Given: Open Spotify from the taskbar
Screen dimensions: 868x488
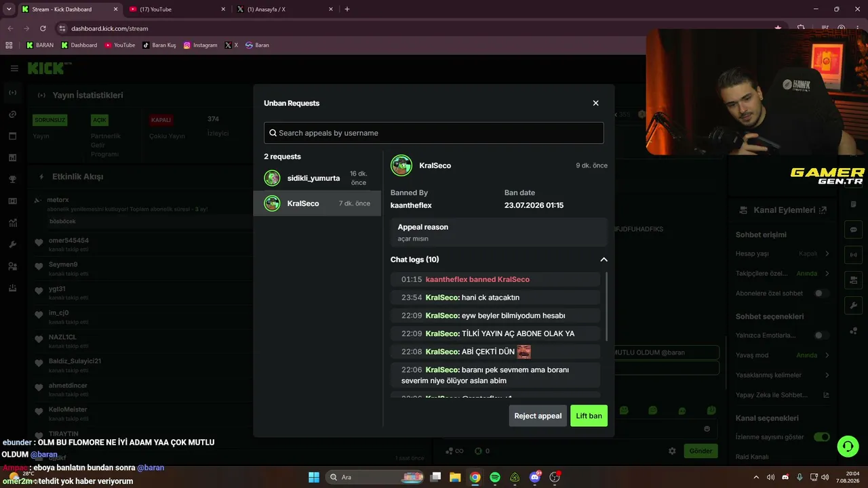Looking at the screenshot, I should pos(495,477).
